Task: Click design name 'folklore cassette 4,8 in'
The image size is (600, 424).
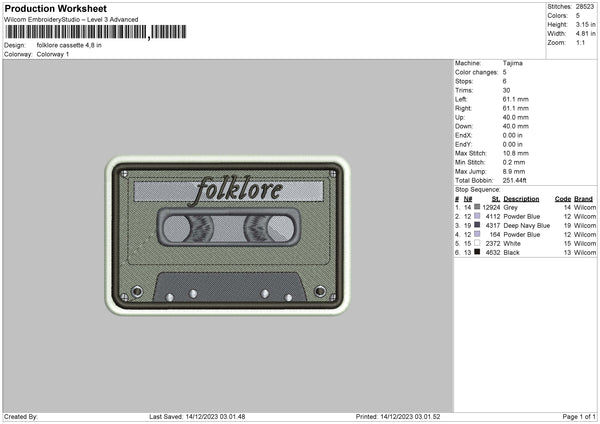Action: [x=69, y=45]
